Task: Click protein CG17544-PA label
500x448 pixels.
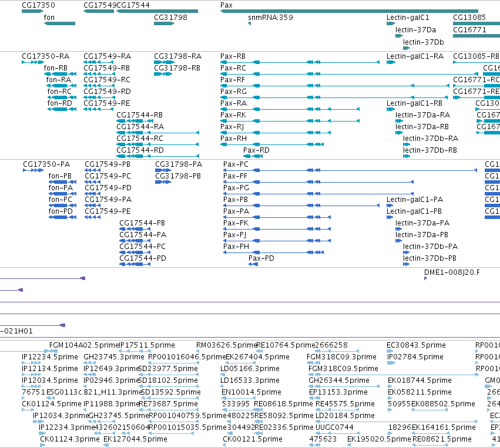Action: (143, 235)
